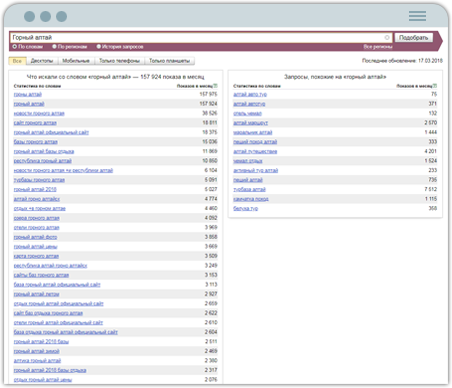This screenshot has height=388, width=452.
Task: Switch to the 'Мобильные' tab
Action: [x=76, y=61]
